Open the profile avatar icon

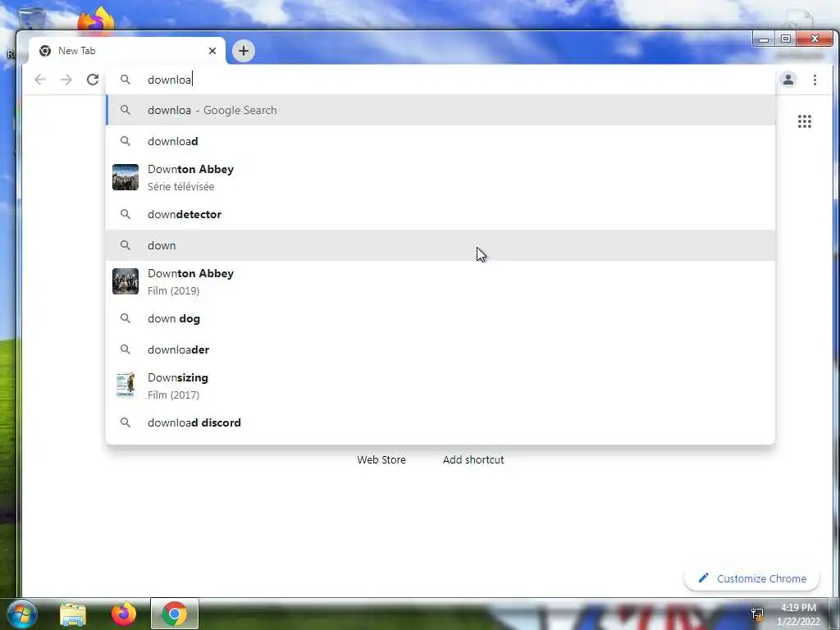(788, 80)
